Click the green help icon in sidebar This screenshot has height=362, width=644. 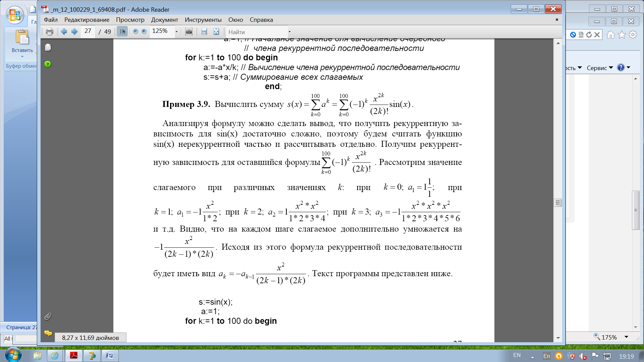coord(48,64)
